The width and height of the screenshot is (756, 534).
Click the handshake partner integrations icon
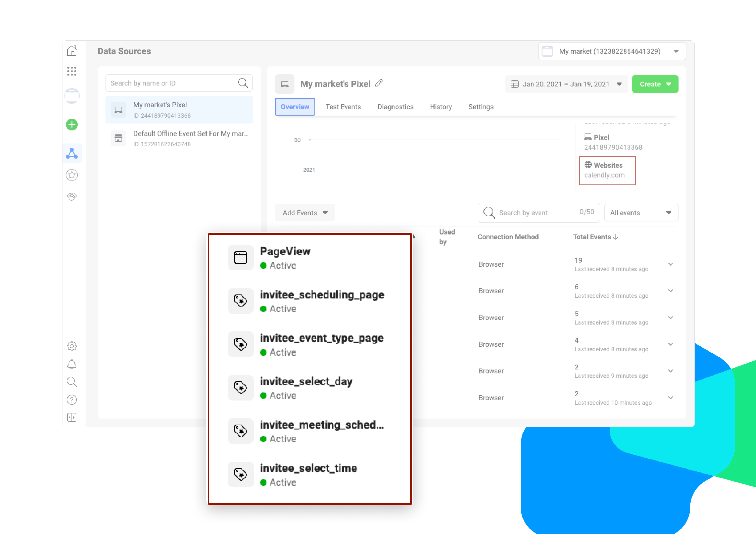coord(72,197)
